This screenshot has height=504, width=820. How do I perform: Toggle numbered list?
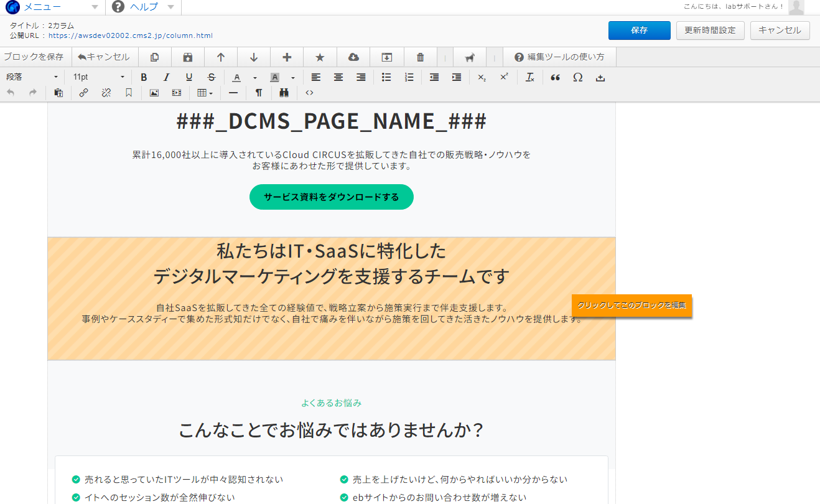pyautogui.click(x=409, y=77)
